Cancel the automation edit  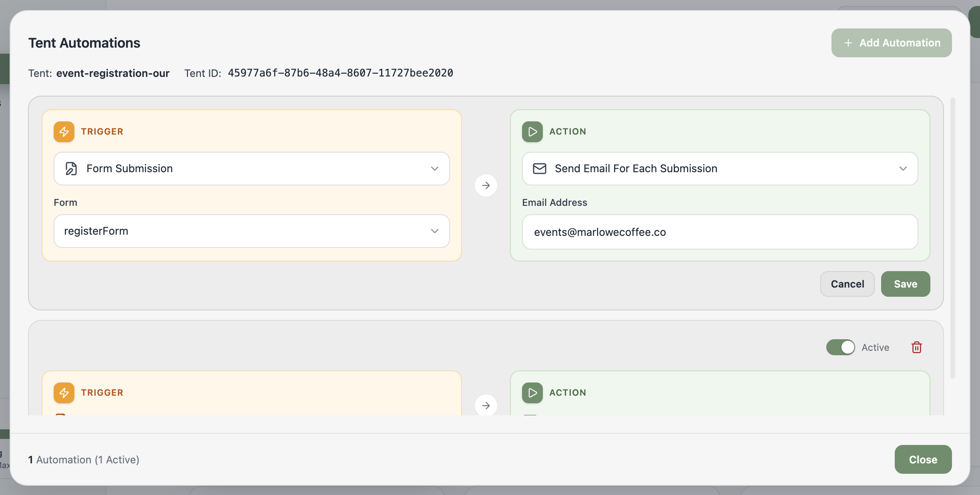[x=847, y=284]
